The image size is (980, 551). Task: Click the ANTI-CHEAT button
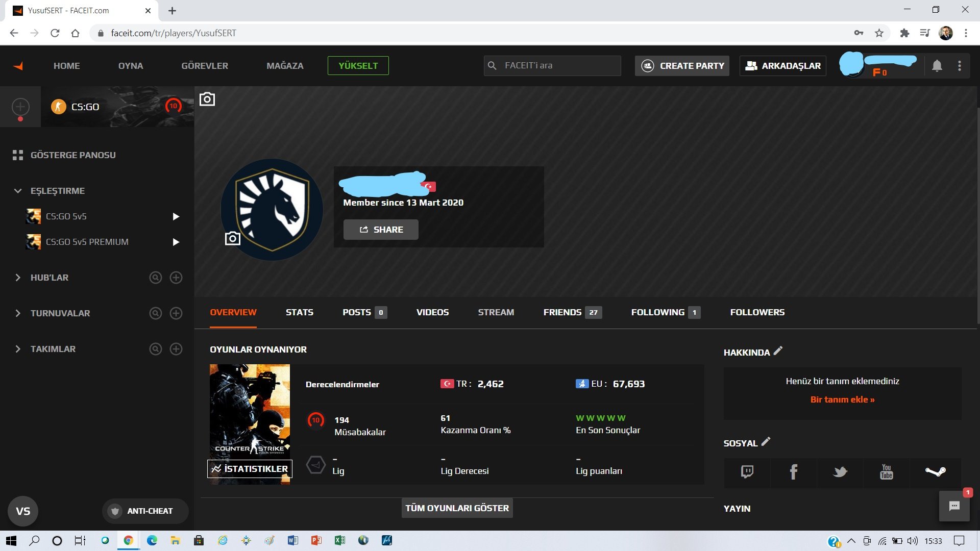145,511
